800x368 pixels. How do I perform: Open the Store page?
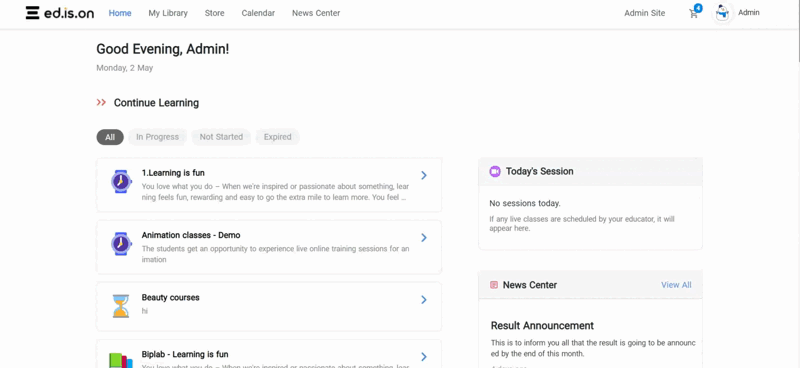point(214,13)
